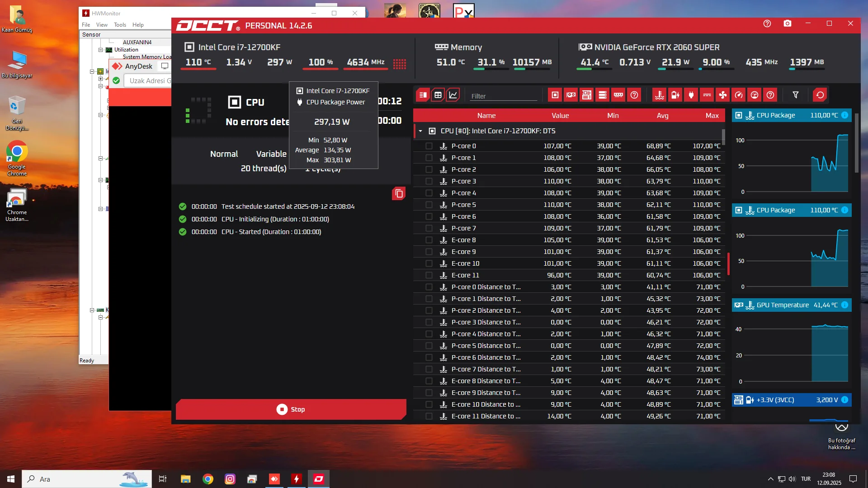Click the screenshot camera icon in title bar

pos(788,23)
